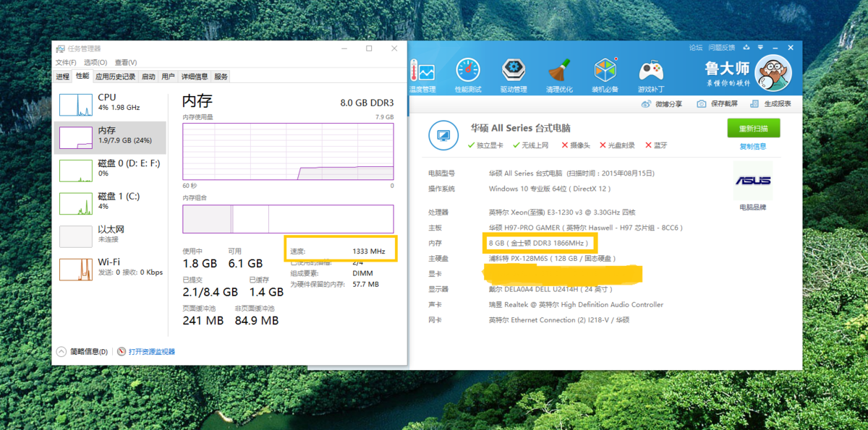
Task: Click the 光盘刻录 unavailable status item
Action: click(x=617, y=145)
